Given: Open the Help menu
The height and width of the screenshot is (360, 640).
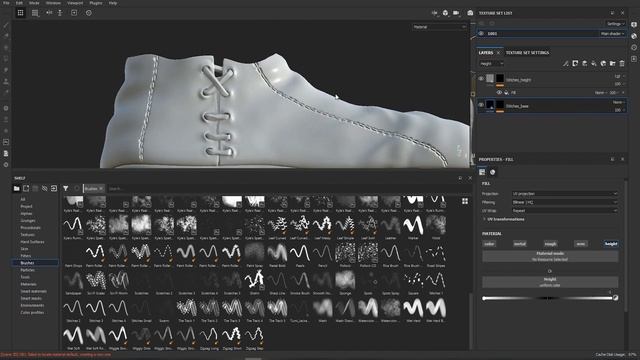Looking at the screenshot, I should pos(113,3).
